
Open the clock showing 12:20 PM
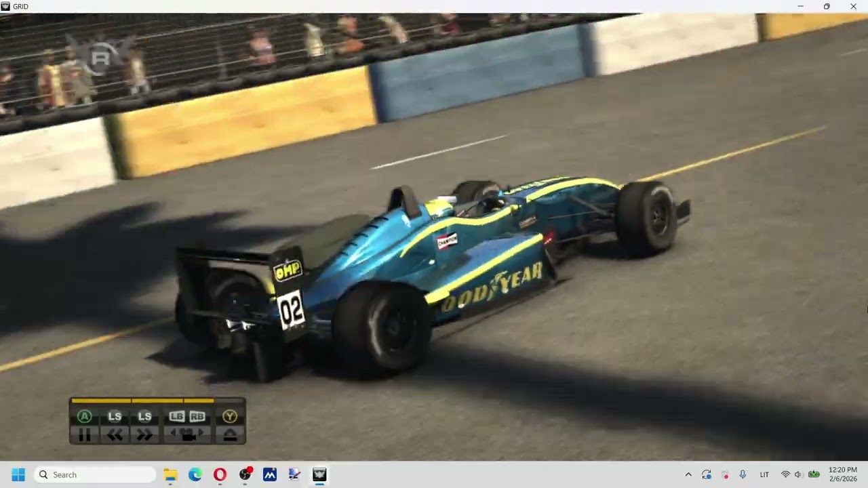click(x=843, y=474)
